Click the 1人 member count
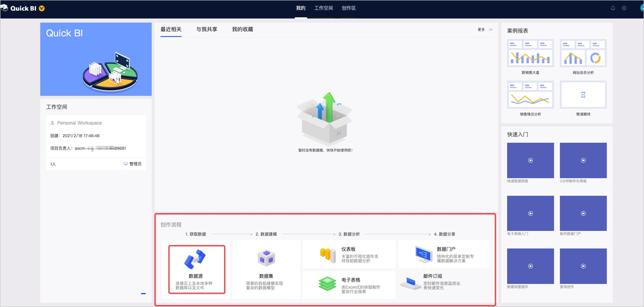Screen dimensions: 644x307 (x=53, y=164)
